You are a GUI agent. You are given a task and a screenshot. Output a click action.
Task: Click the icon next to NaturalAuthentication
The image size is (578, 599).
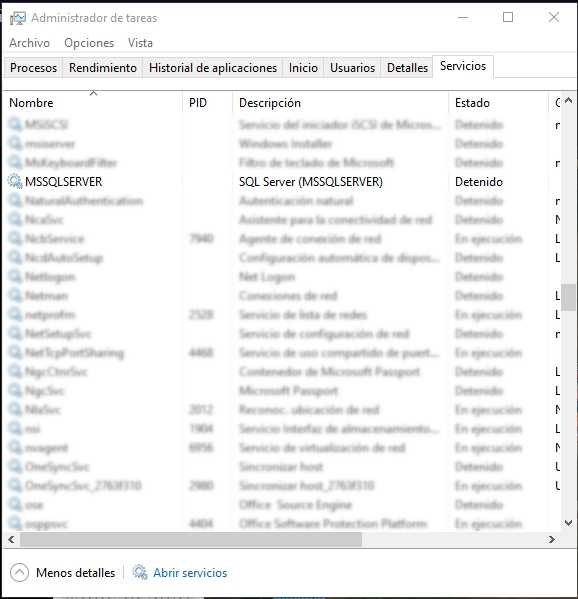[15, 201]
